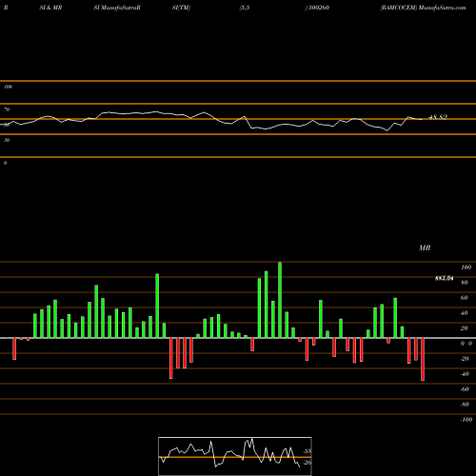
Task: Click the 0 level label on RSI chart
Action: point(5,163)
